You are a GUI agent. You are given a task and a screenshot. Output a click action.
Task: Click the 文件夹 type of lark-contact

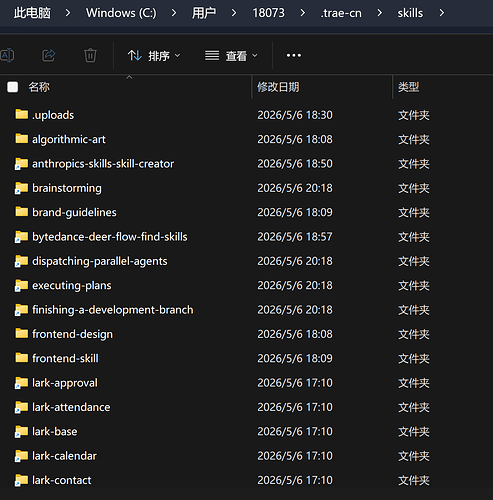(414, 480)
